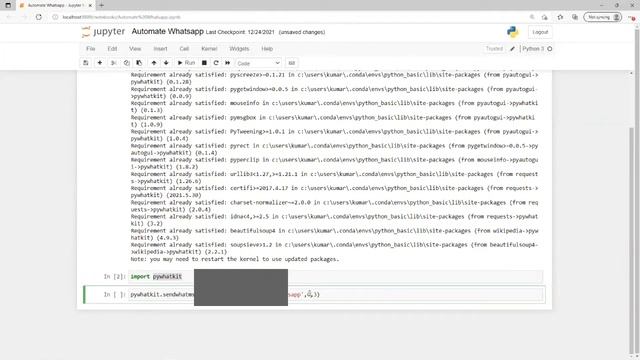Open the Help menu
Viewport: 640px width, 360px height.
click(x=267, y=49)
